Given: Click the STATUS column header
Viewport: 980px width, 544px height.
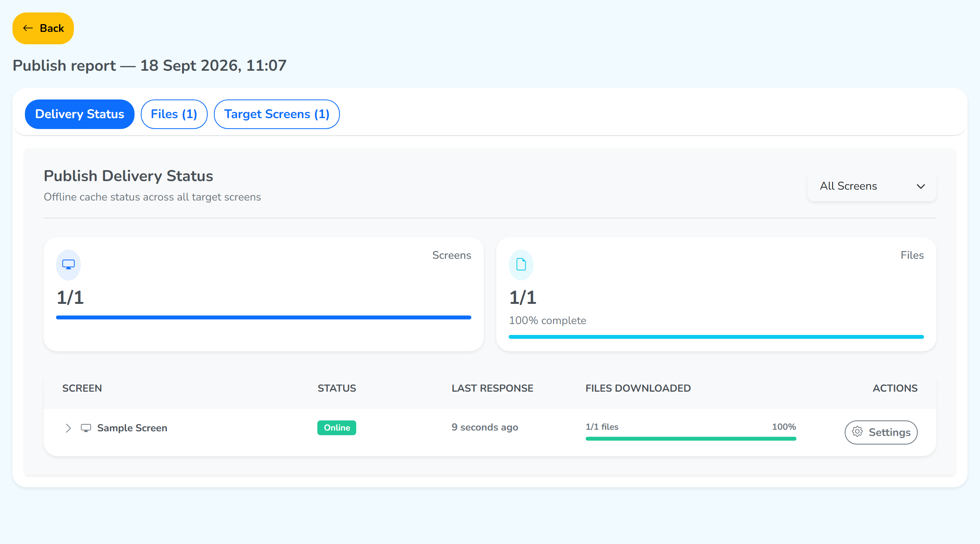Looking at the screenshot, I should [x=337, y=388].
